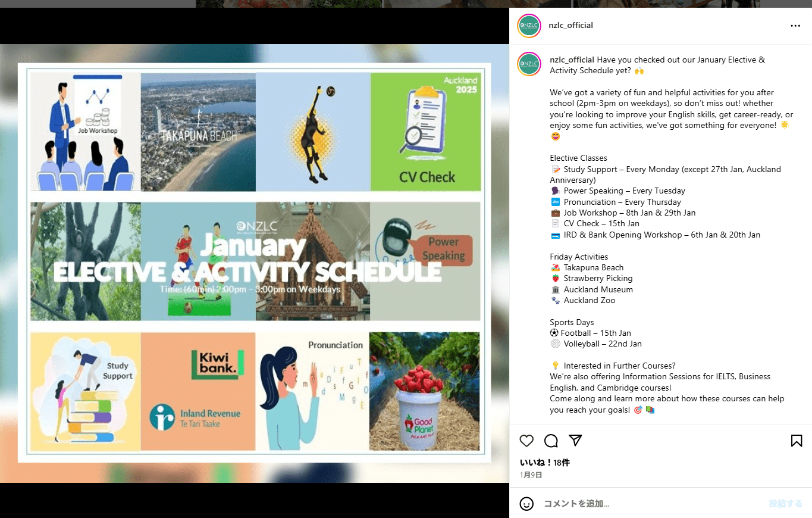Open nzlc_official username in post header
The height and width of the screenshot is (518, 812).
click(x=570, y=26)
